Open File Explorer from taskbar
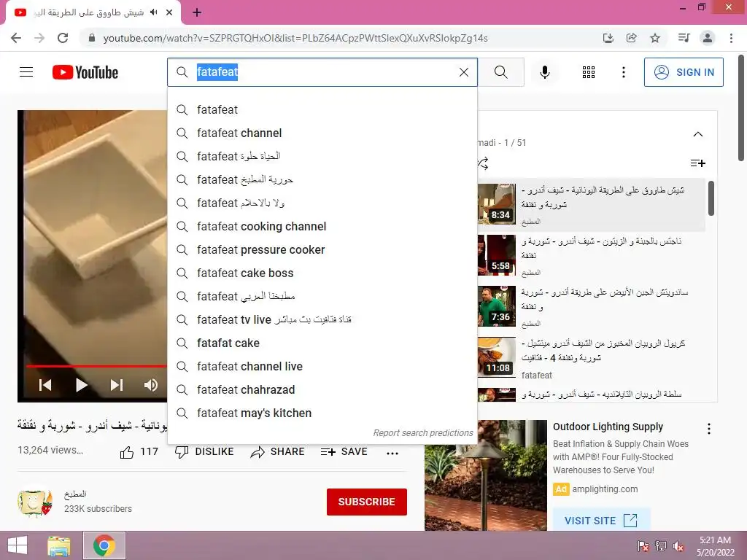The image size is (747, 560). [59, 545]
